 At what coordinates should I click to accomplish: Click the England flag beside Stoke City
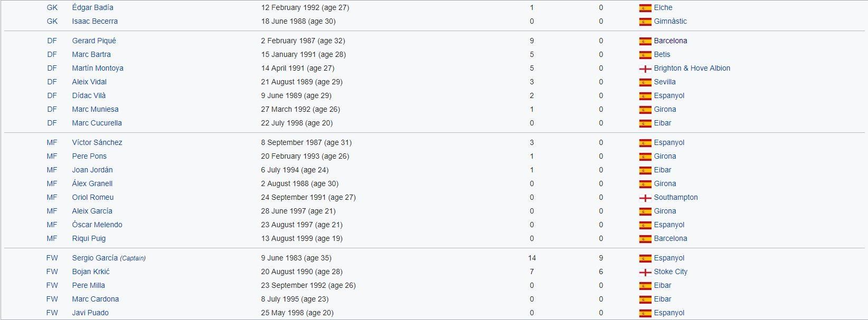point(645,272)
